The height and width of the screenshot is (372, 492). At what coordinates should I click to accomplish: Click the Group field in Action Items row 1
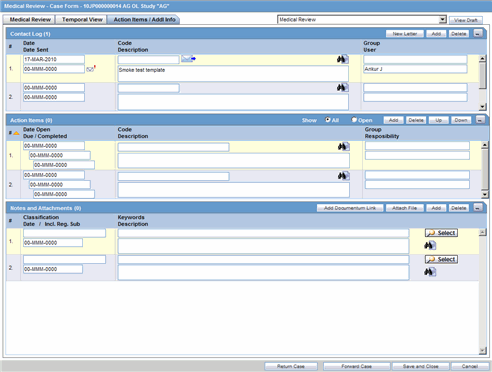pos(417,146)
